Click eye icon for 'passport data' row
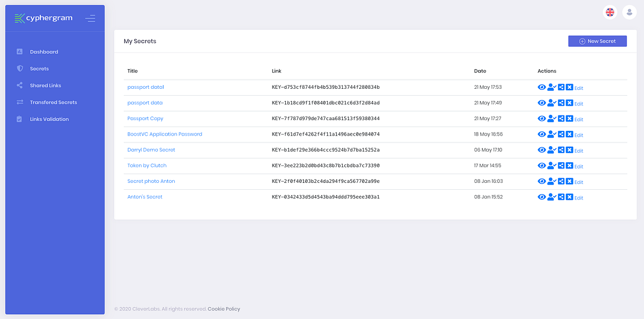This screenshot has width=644, height=319. point(541,103)
